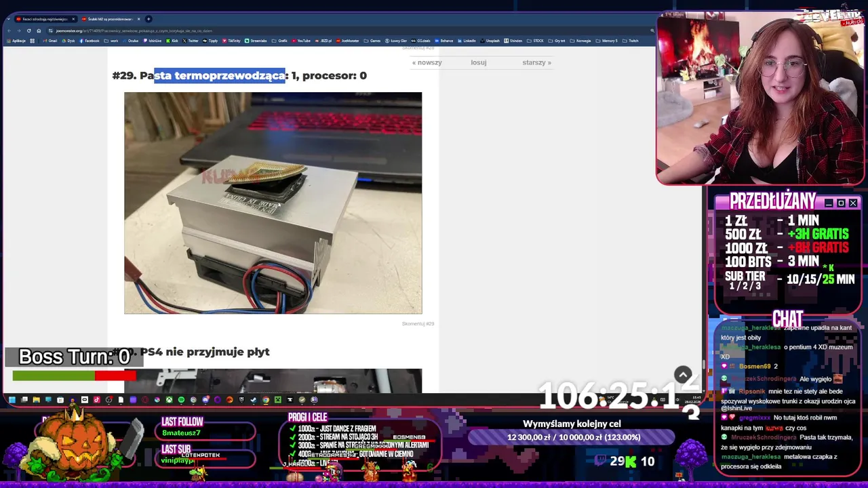The image size is (868, 488).
Task: Click the heatsink with processor photo
Action: pos(273,203)
